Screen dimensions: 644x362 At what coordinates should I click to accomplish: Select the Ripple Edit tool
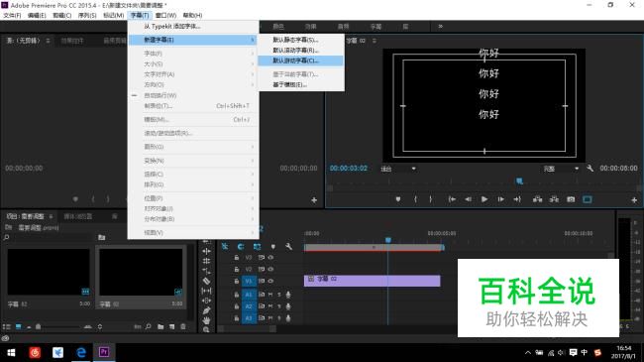point(206,251)
